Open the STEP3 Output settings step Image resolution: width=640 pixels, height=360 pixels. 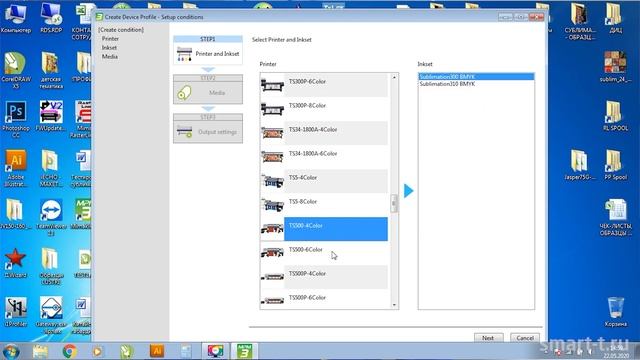pos(208,129)
